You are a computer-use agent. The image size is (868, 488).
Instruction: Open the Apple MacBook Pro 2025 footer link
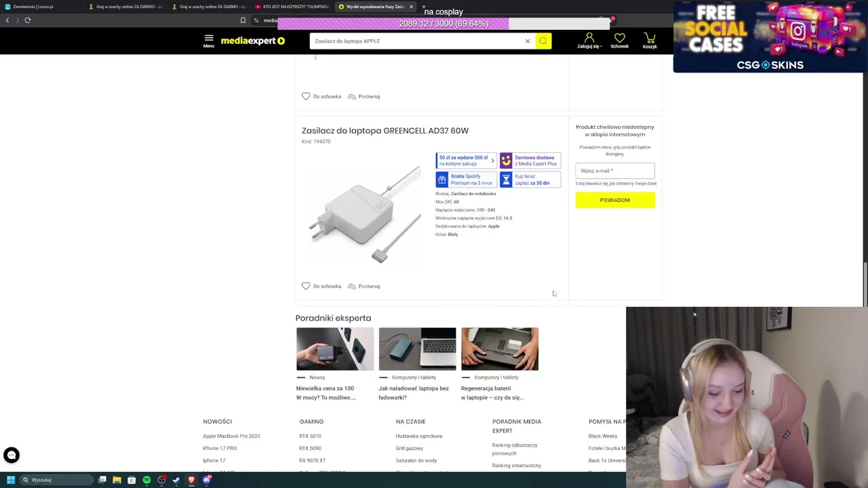point(231,436)
